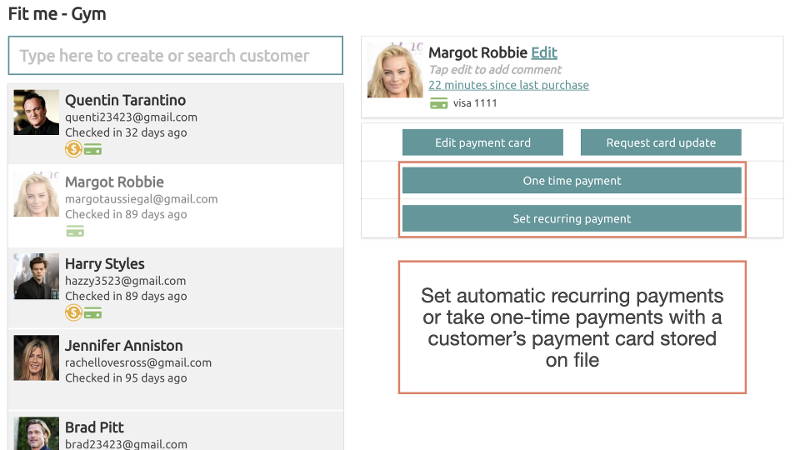Click Harry Styles' green card icon
The image size is (800, 450).
(93, 313)
